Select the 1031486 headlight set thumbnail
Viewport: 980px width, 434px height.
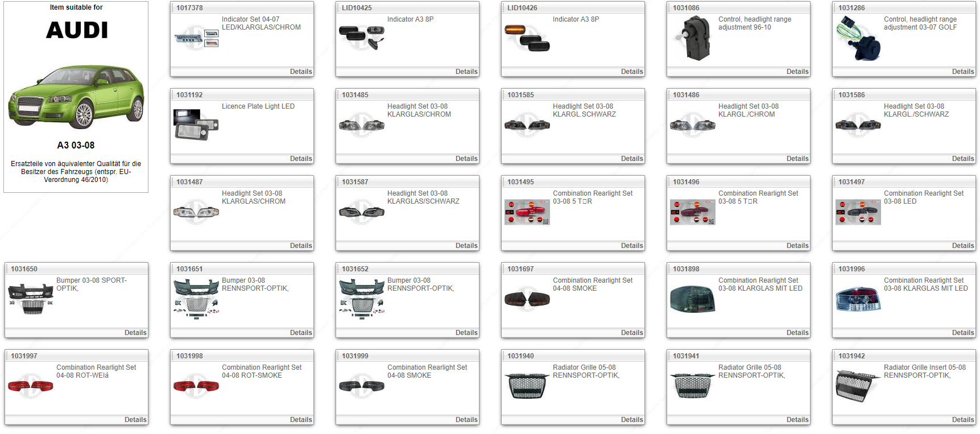click(693, 125)
